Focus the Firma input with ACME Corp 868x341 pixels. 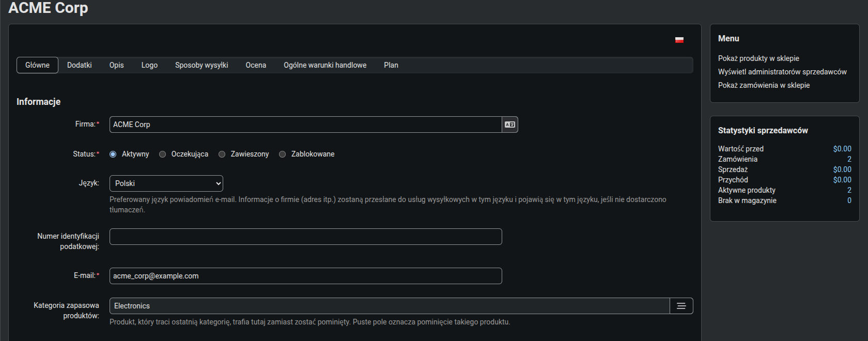pos(306,125)
